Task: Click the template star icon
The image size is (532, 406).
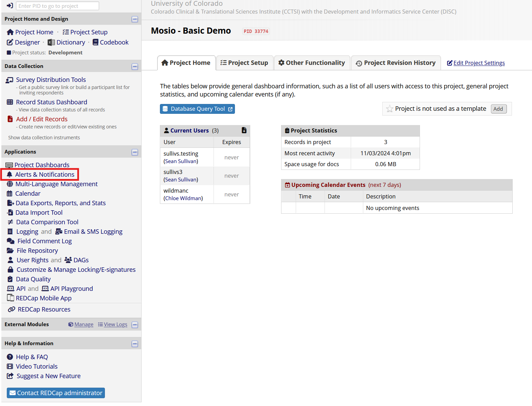Action: 389,109
